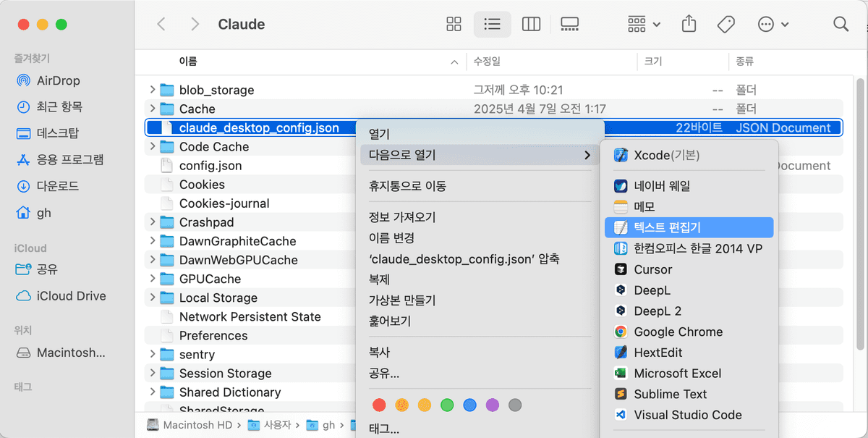
Task: Apply the green tag color
Action: [447, 405]
